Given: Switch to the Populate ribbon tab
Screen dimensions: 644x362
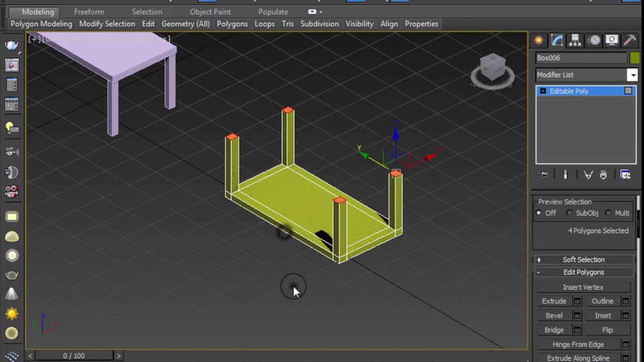Looking at the screenshot, I should [273, 12].
